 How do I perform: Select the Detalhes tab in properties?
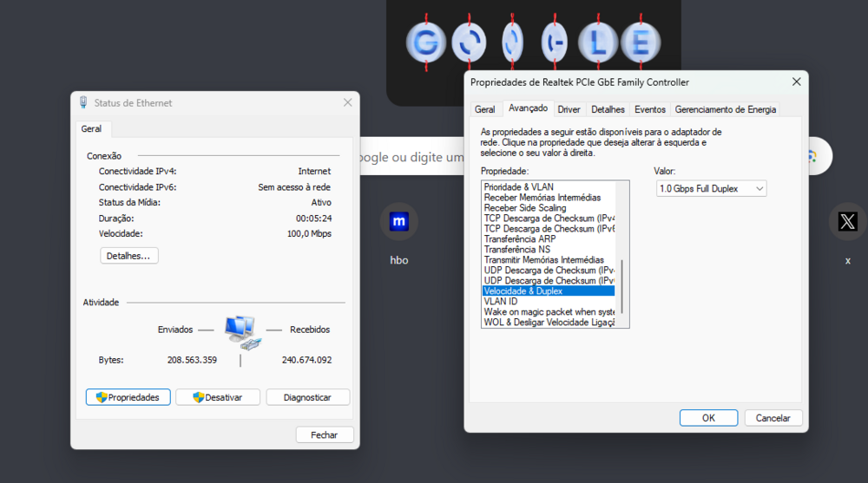608,109
